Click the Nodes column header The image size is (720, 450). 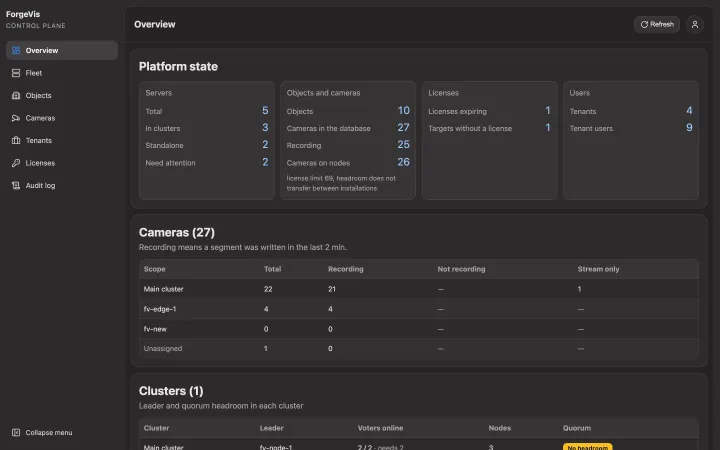500,428
